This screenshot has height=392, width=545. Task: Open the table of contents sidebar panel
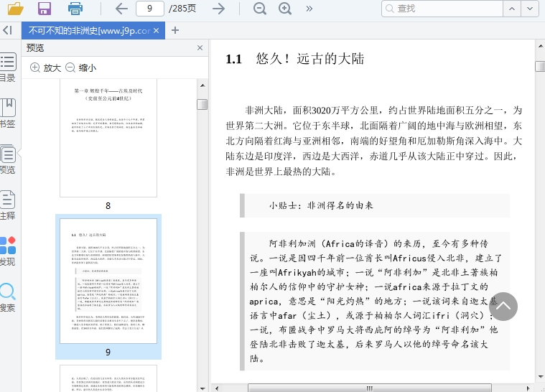(x=7, y=67)
